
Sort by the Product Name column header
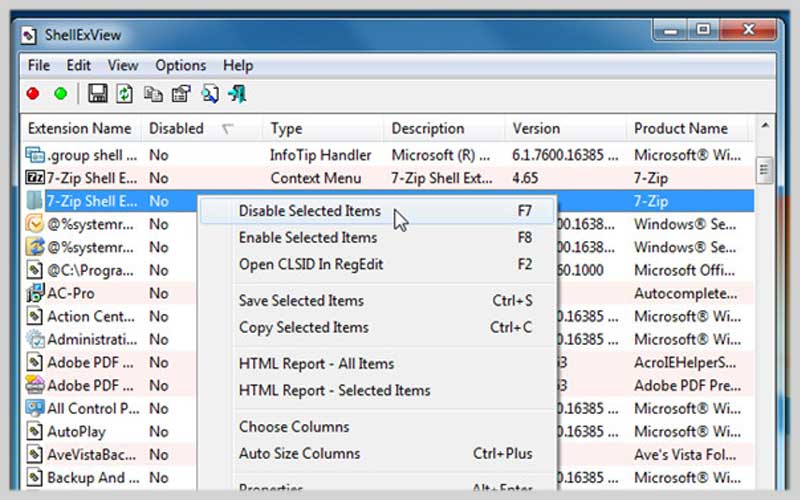pyautogui.click(x=687, y=129)
